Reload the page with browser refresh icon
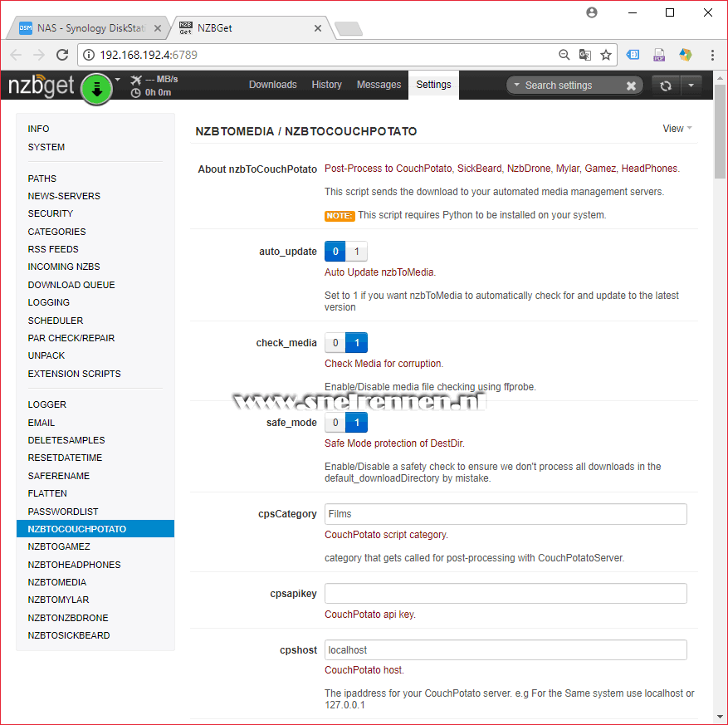This screenshot has height=725, width=728. [62, 55]
